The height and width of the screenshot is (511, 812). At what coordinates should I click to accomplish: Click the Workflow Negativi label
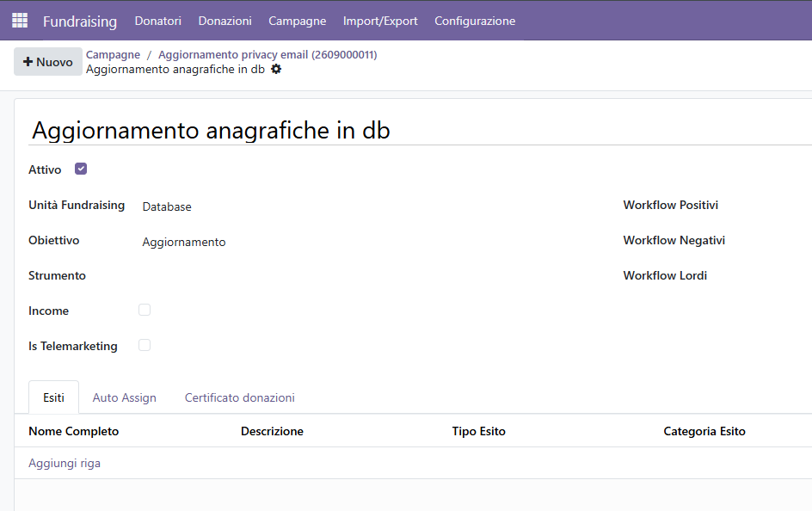(x=674, y=240)
